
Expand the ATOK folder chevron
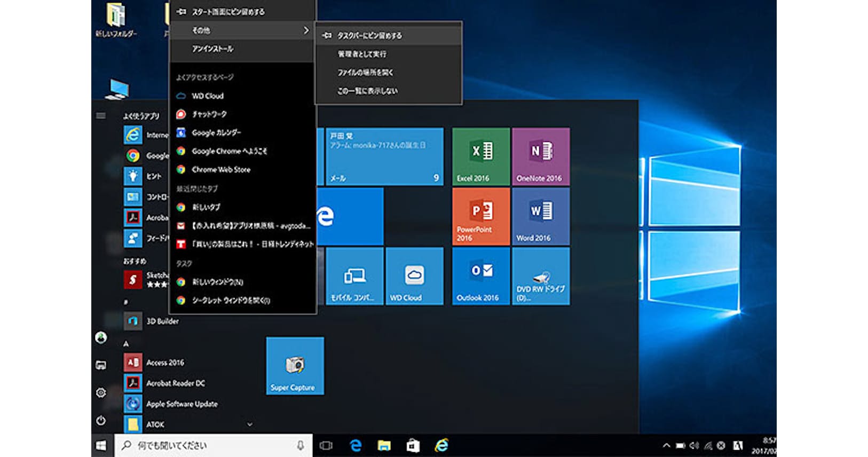coord(249,424)
